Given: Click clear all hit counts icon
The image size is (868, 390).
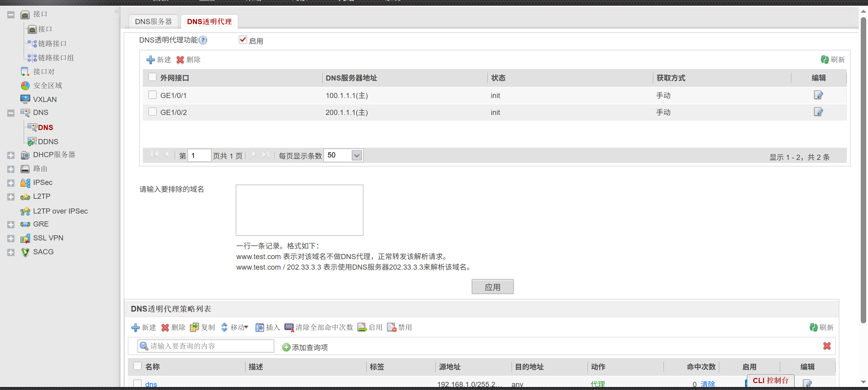Looking at the screenshot, I should pos(289,327).
